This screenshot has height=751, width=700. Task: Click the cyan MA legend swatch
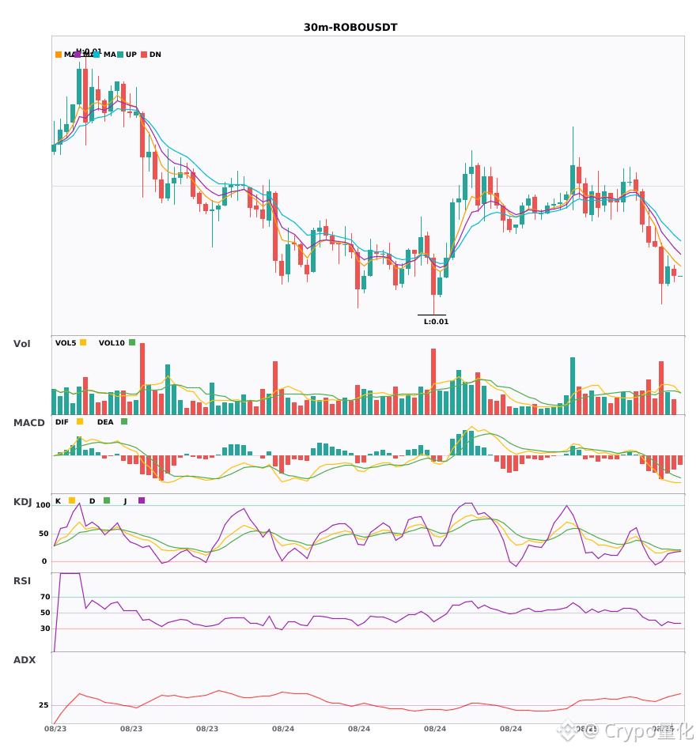tap(96, 55)
